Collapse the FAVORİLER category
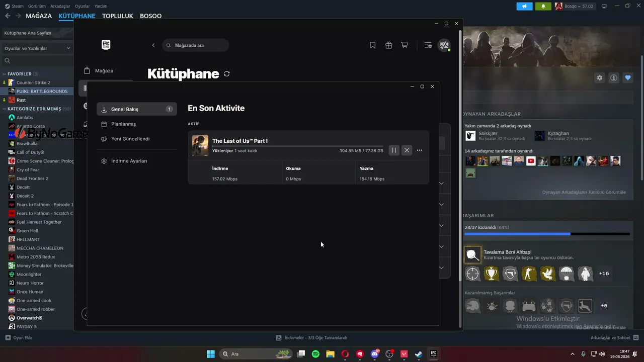 click(x=5, y=74)
